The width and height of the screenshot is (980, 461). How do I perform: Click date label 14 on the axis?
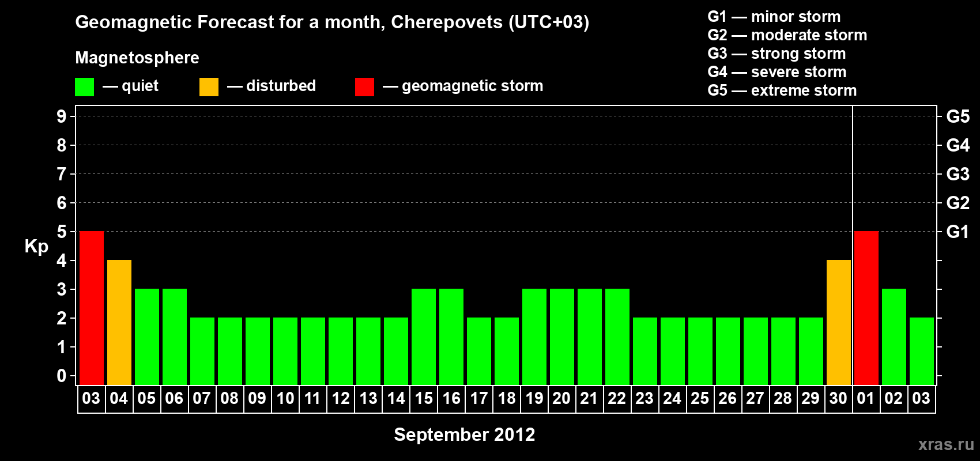[395, 399]
